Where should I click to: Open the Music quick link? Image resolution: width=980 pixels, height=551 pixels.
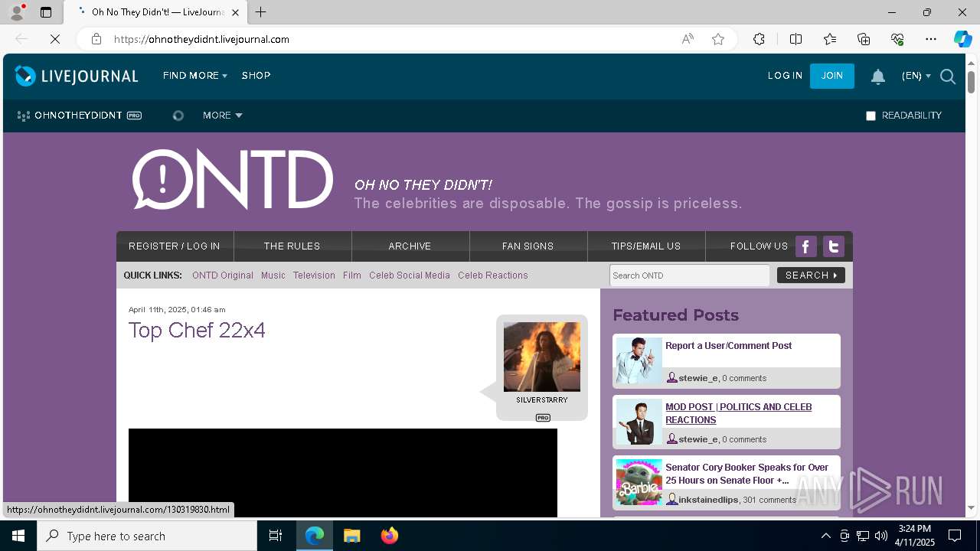point(273,275)
